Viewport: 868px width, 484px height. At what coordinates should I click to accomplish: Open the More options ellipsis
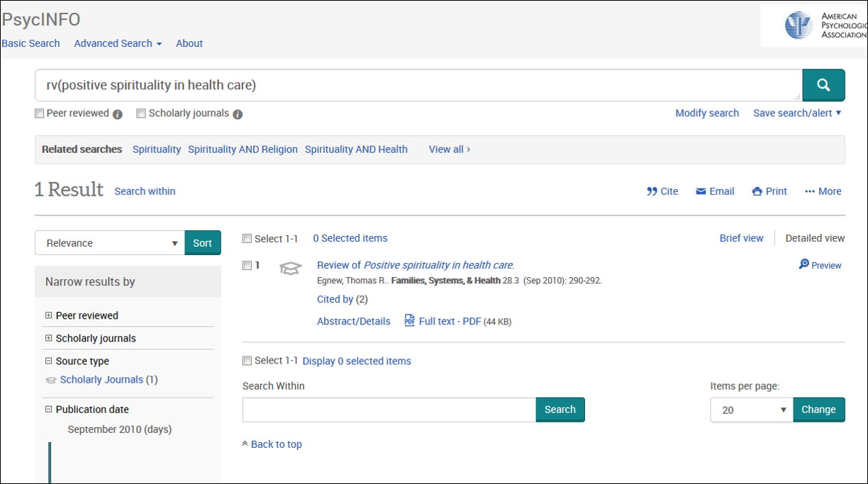click(x=810, y=191)
